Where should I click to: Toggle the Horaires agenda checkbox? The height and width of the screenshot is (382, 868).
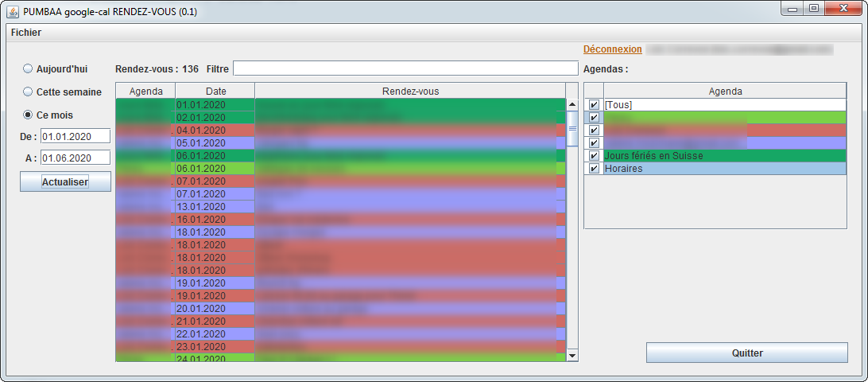coord(594,169)
